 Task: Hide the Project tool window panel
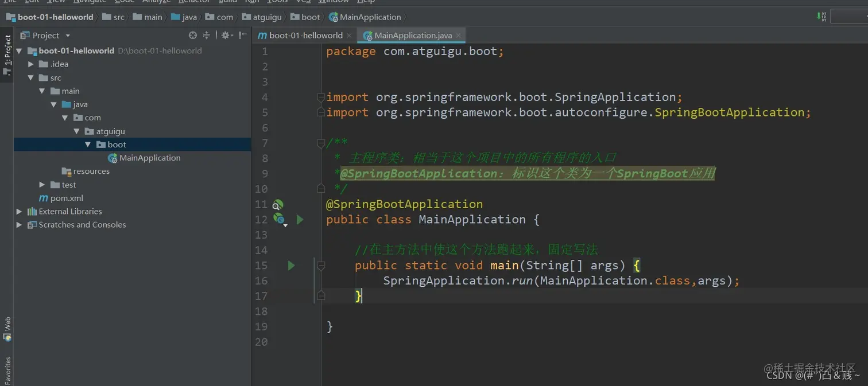click(x=242, y=35)
